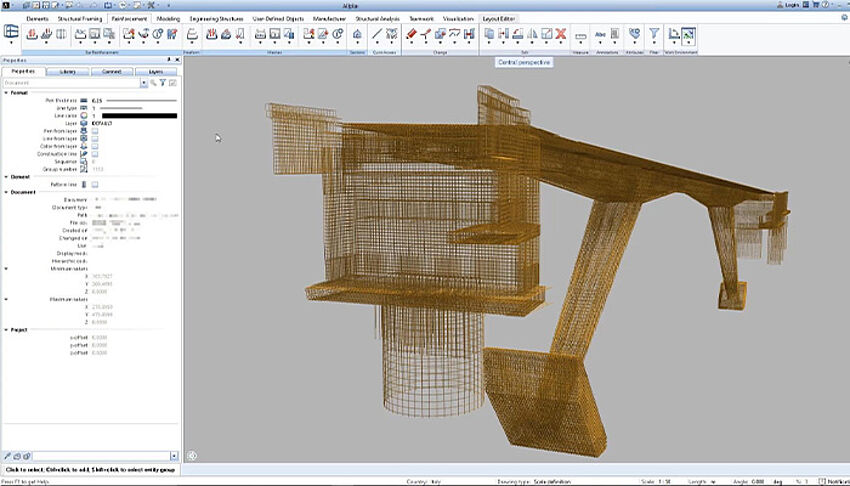Collapse the Project section
This screenshot has width=850, height=486.
tap(6, 329)
